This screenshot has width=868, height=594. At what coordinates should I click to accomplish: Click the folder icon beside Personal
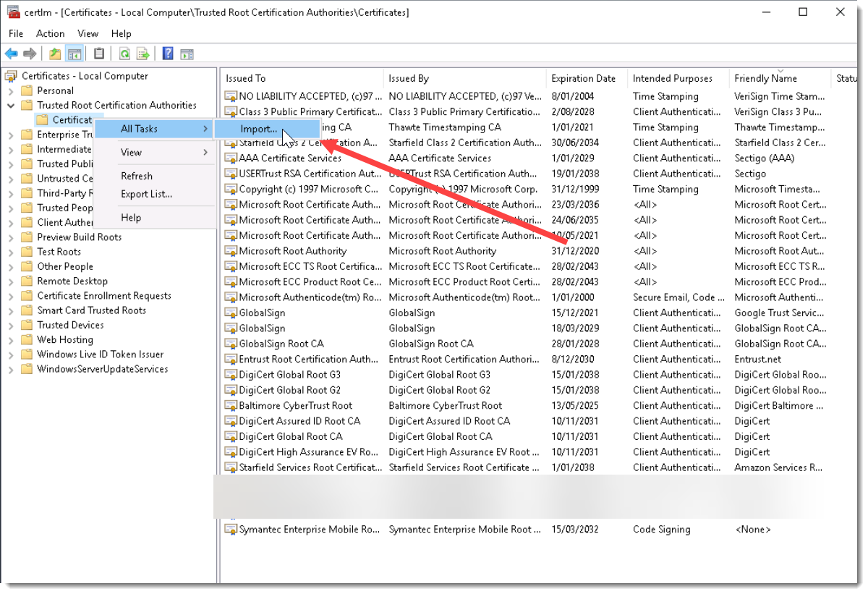tap(27, 90)
